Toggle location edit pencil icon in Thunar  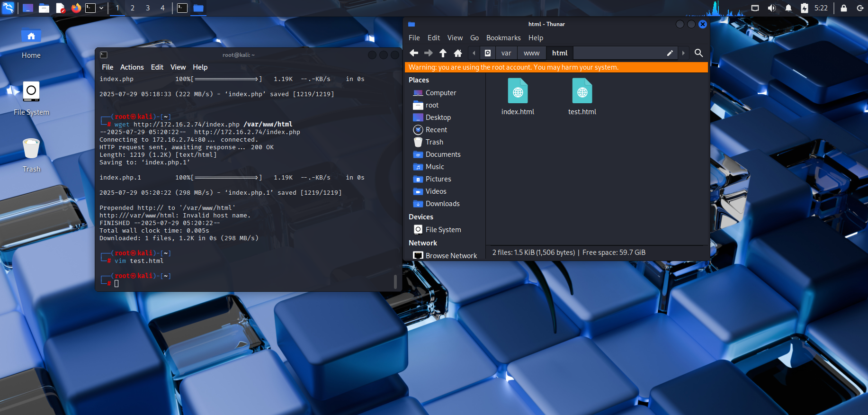(x=670, y=53)
